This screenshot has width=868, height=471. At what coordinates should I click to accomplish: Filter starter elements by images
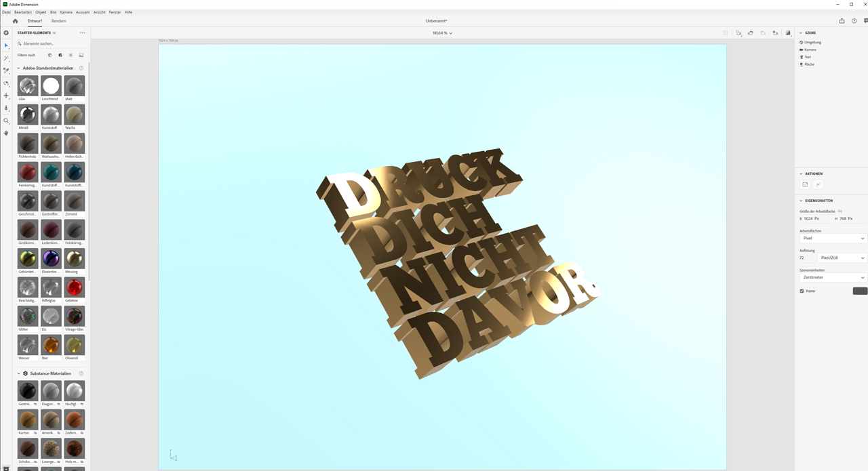[81, 55]
